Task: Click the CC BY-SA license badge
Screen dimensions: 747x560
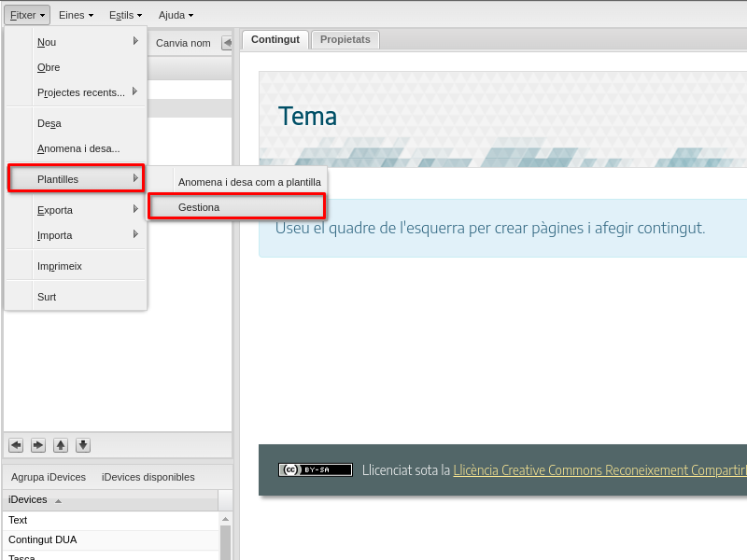Action: (315, 469)
